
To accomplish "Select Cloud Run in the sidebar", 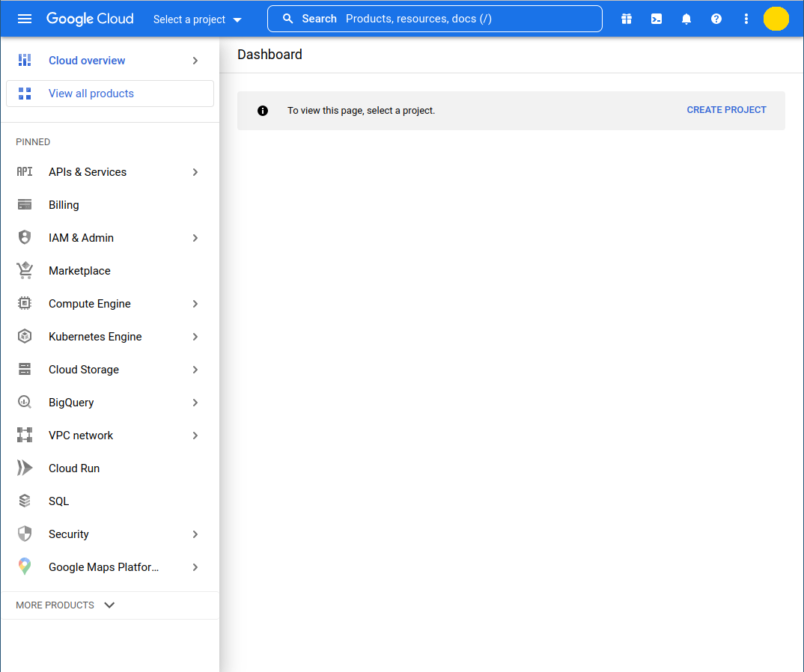I will tap(74, 468).
